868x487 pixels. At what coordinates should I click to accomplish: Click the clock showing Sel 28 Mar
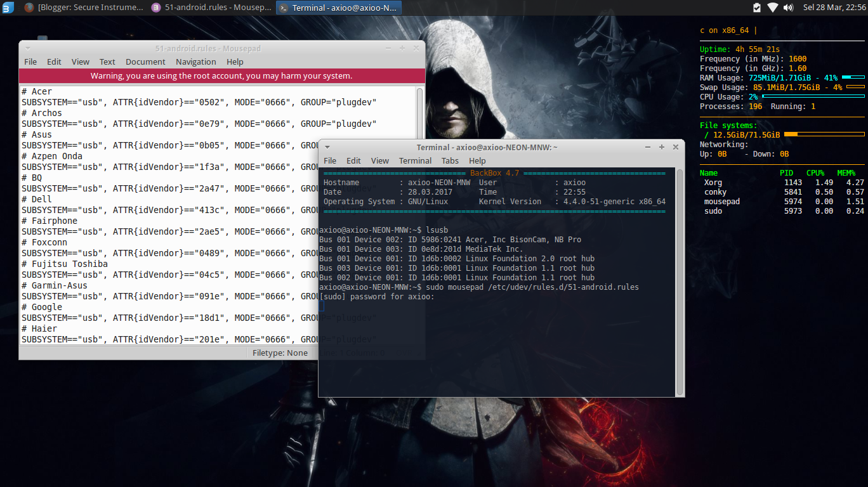pyautogui.click(x=834, y=8)
